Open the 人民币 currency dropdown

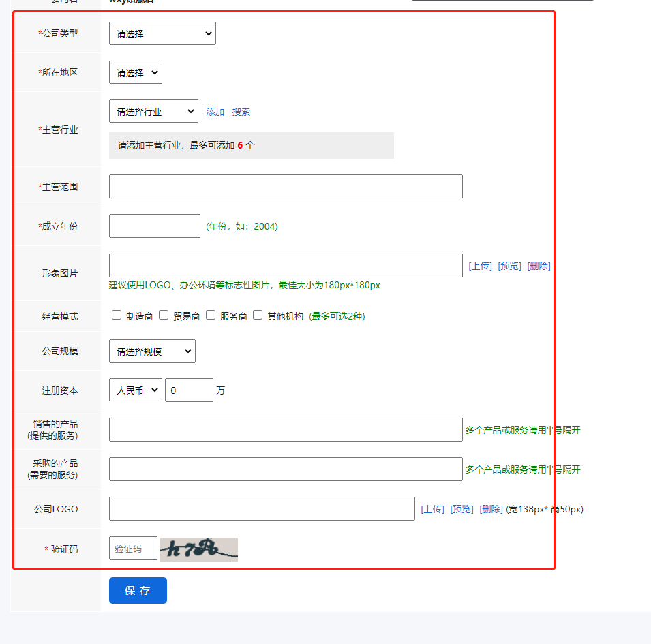click(135, 390)
